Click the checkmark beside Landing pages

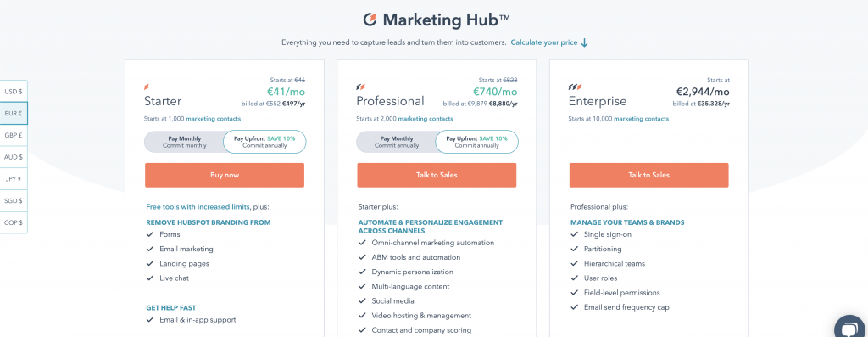[149, 263]
